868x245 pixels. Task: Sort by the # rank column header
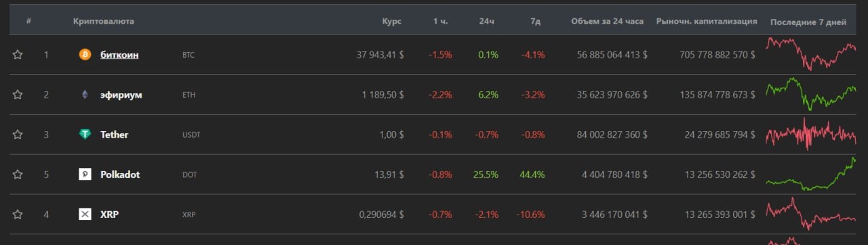pos(28,21)
